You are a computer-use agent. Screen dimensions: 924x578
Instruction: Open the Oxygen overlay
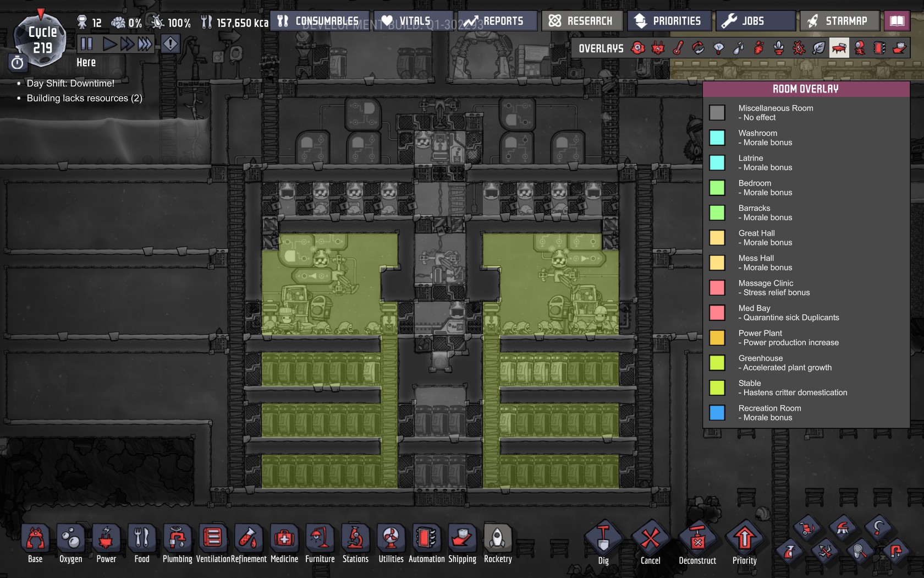(638, 48)
